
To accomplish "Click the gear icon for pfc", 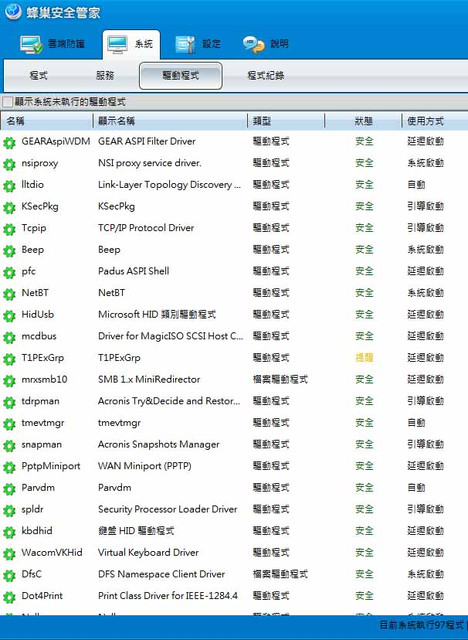I will [9, 273].
